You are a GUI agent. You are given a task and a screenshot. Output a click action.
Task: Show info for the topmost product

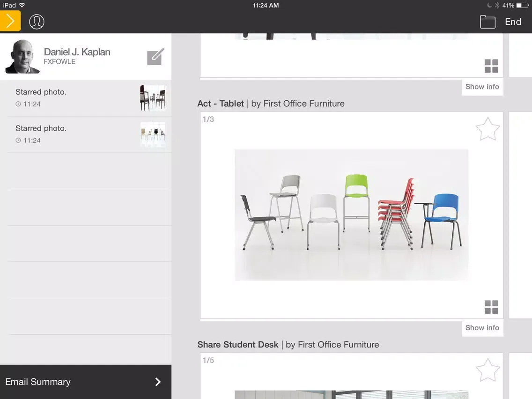[x=482, y=87]
